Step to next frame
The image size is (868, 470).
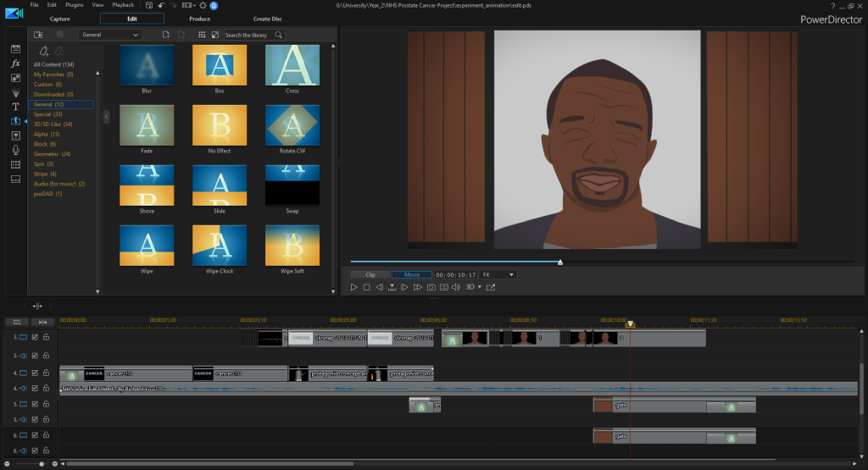[x=404, y=287]
